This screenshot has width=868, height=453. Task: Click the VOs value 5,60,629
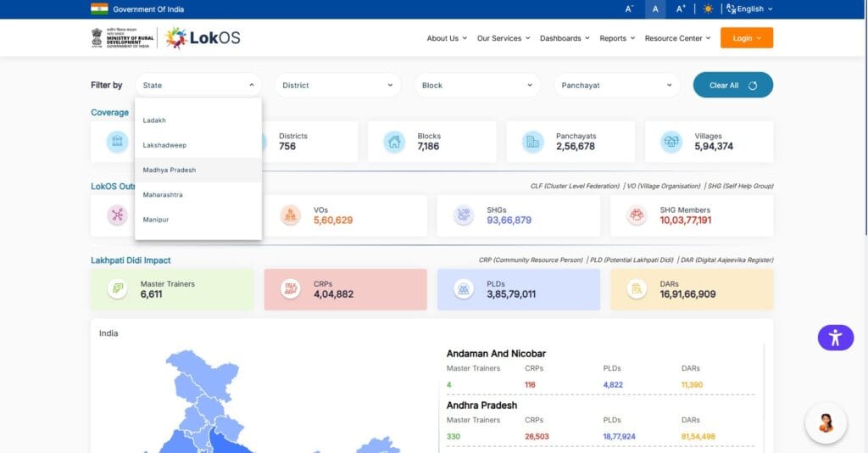332,221
